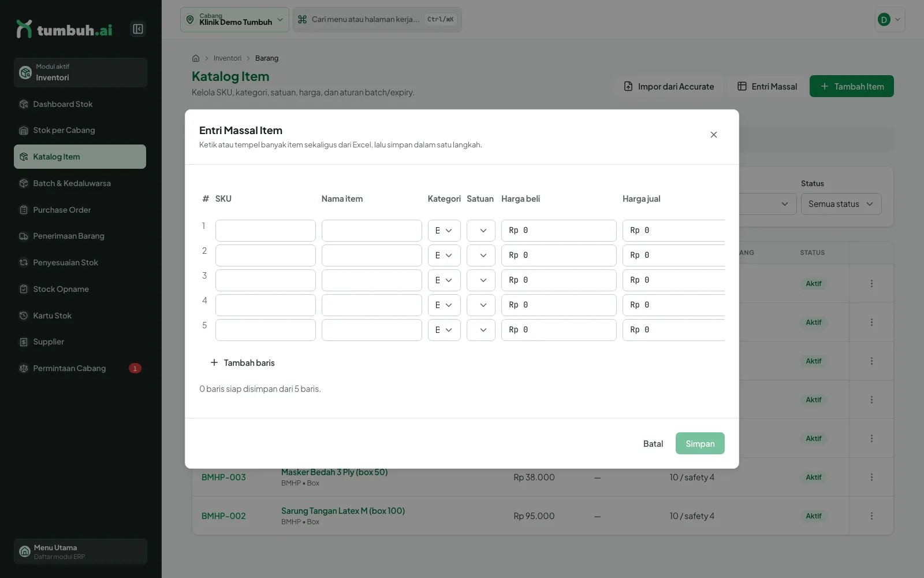Open Batch & Kedaluwarsa page
924x578 pixels.
point(80,183)
